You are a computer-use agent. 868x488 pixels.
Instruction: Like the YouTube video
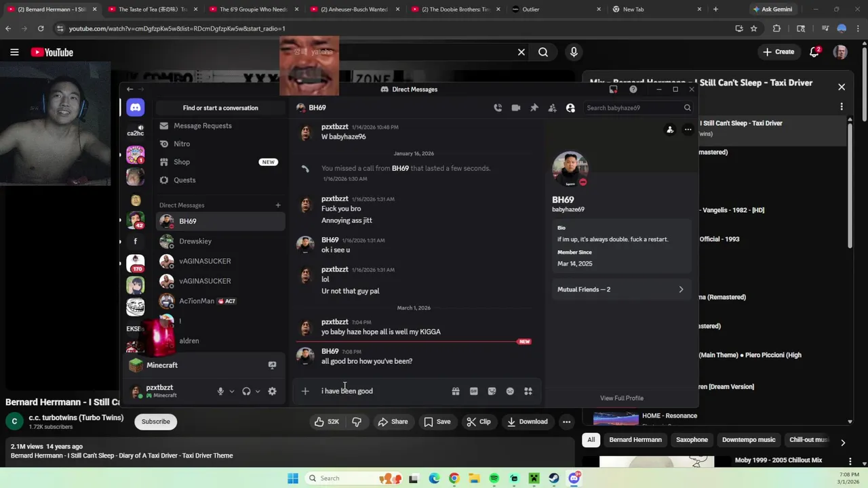coord(326,422)
